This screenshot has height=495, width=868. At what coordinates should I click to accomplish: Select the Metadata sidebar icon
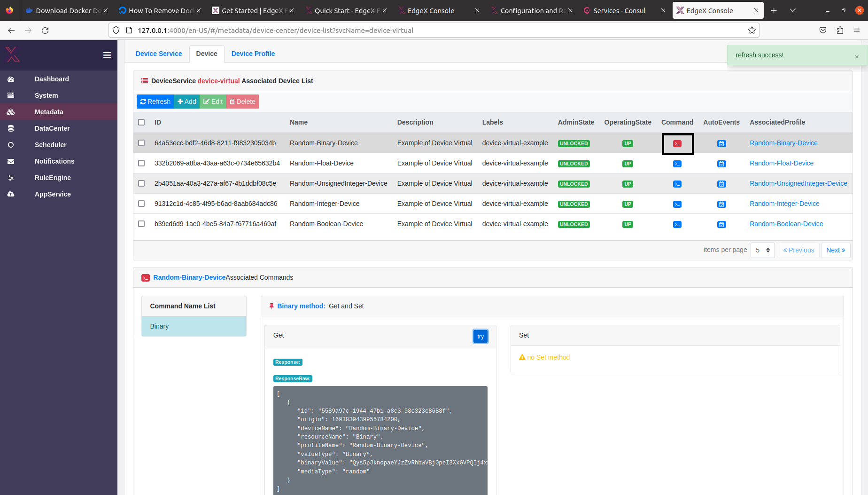tap(11, 112)
